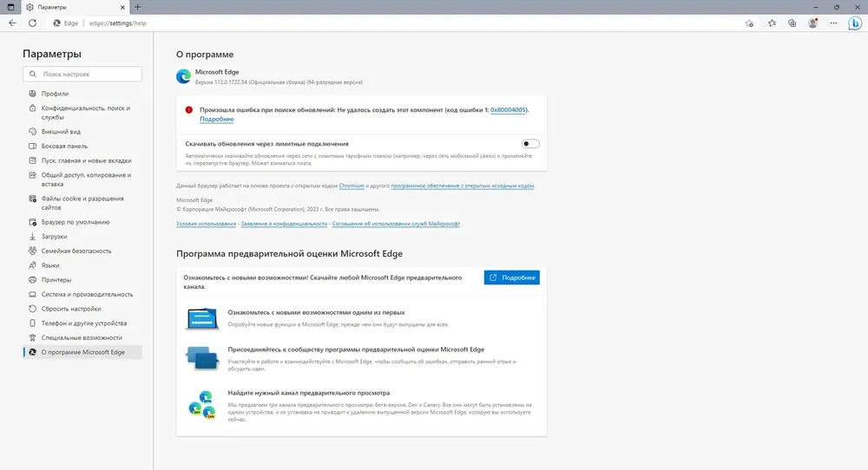
Task: Click the Программа предварительной оценки Microsoft Edge heading
Action: point(290,254)
